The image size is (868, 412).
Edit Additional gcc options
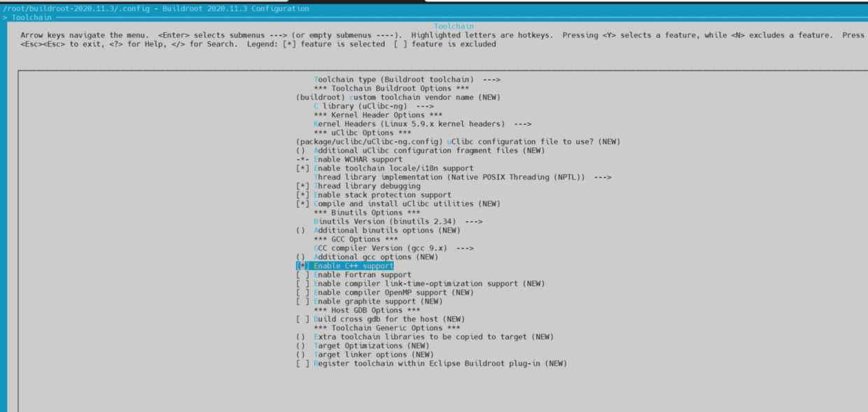point(367,257)
